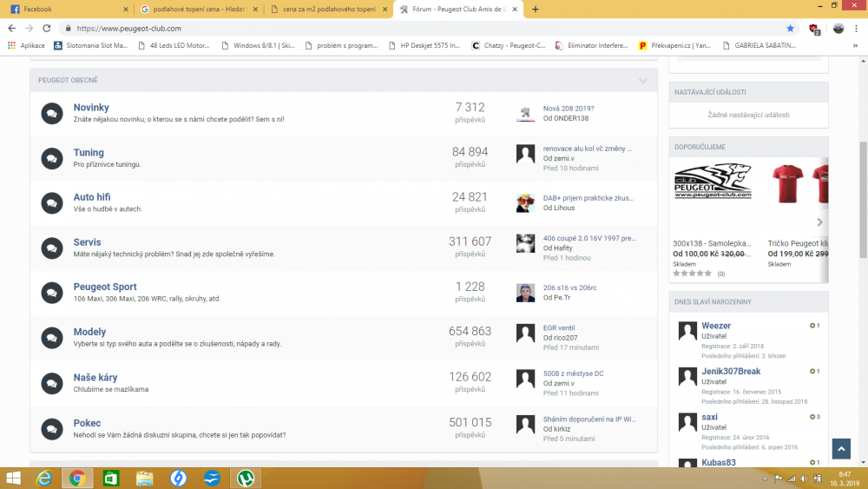Image resolution: width=868 pixels, height=489 pixels.
Task: Click the Tuning forum chat bubble icon
Action: (51, 158)
